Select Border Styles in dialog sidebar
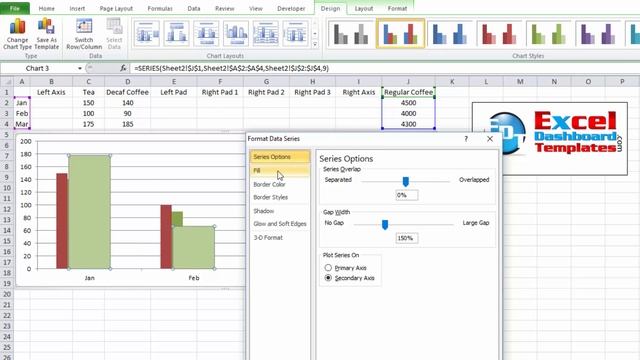Viewport: 640px width, 360px height. pos(280,197)
